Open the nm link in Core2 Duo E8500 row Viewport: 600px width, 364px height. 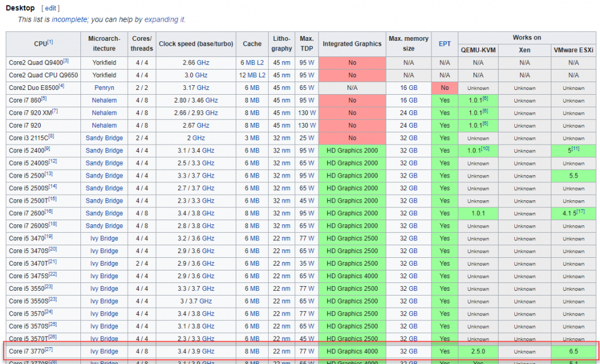click(x=286, y=88)
